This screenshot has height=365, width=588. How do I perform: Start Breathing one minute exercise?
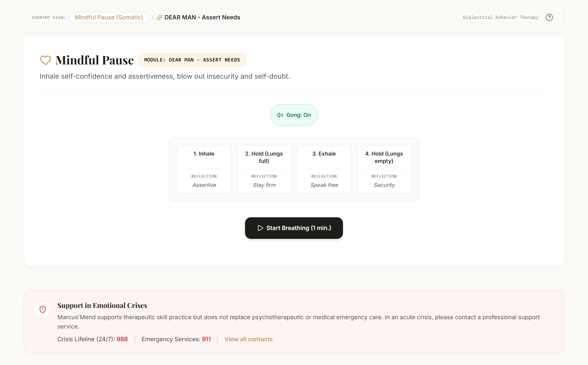pyautogui.click(x=294, y=228)
